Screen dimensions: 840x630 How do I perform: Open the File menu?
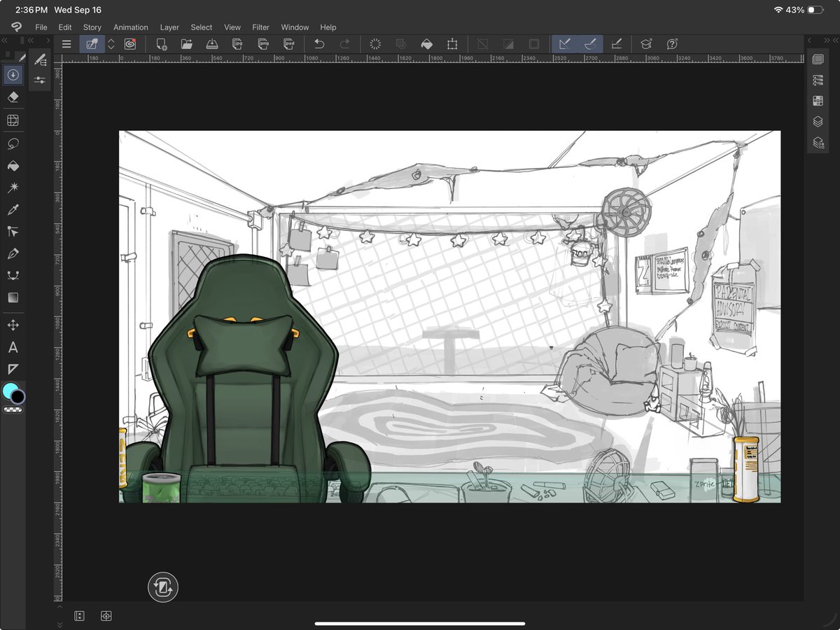pos(41,27)
